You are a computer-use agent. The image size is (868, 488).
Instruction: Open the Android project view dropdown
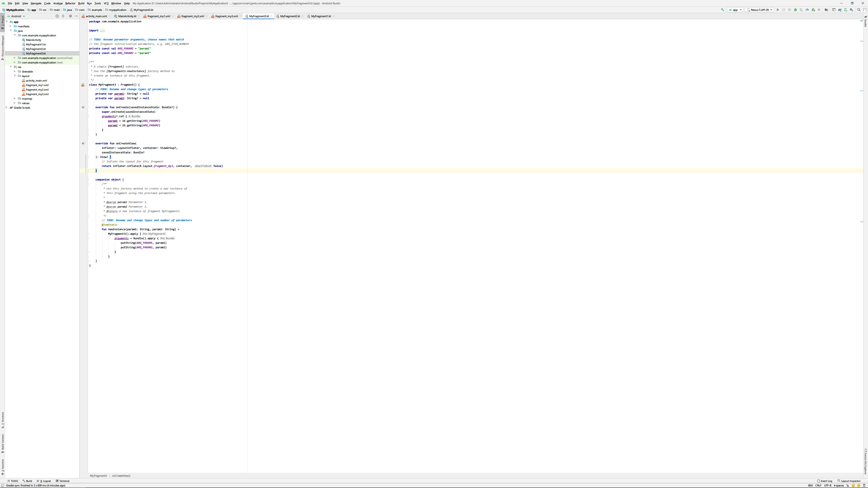[16, 16]
